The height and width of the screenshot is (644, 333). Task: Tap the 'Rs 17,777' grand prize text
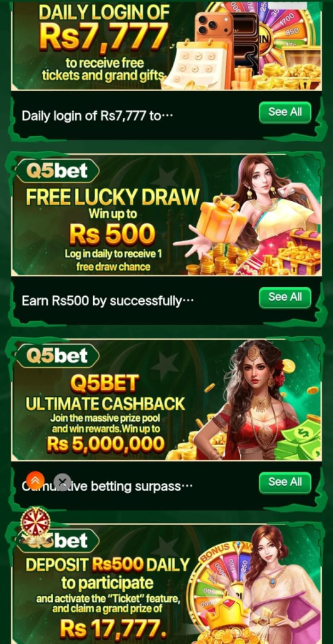pos(110,628)
